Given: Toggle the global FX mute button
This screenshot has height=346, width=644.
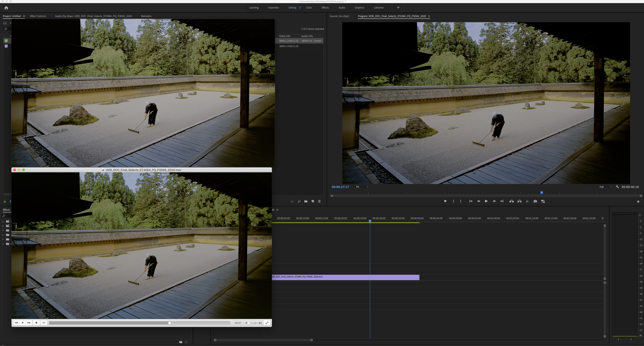Looking at the screenshot, I should coord(527,201).
